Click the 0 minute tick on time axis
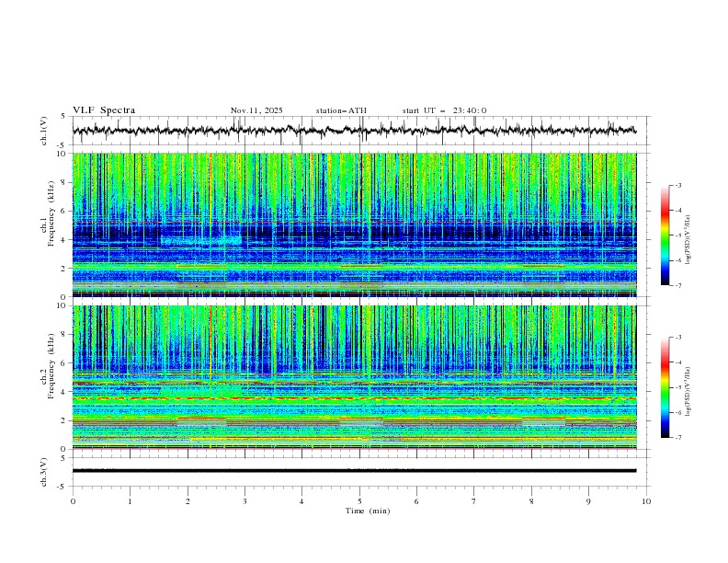728x563 pixels. coord(73,501)
